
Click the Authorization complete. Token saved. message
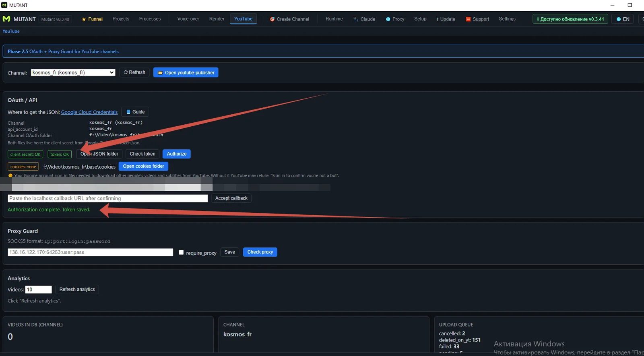tap(49, 210)
